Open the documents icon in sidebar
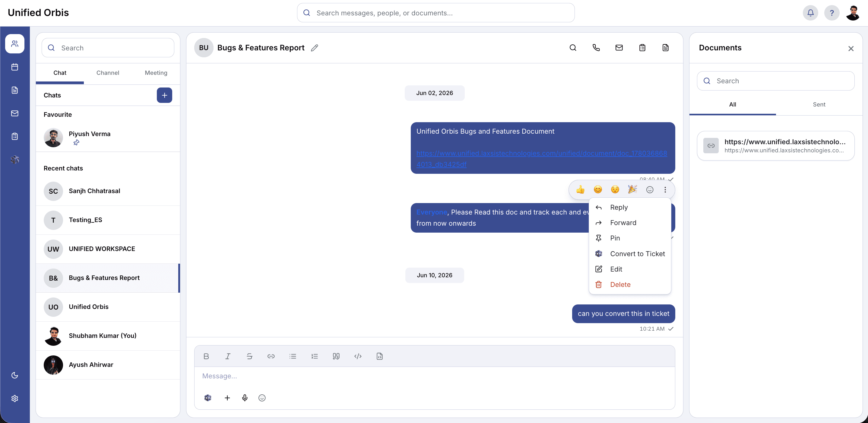 pos(15,90)
